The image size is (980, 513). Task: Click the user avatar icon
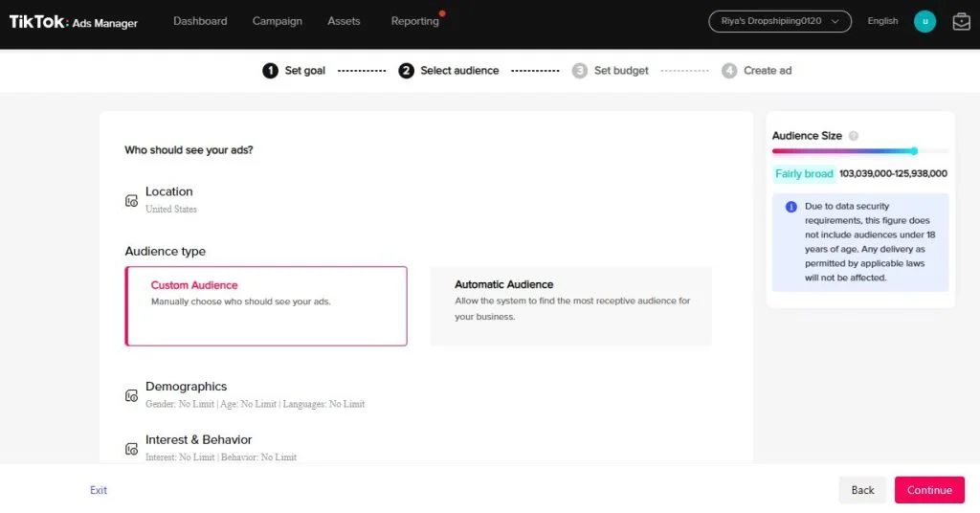[924, 21]
